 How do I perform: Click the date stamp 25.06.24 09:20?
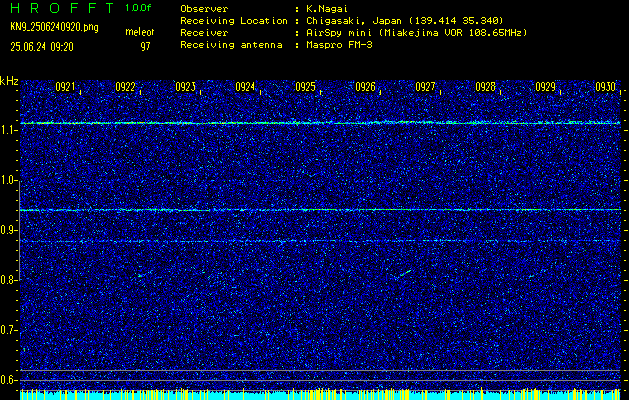[x=42, y=47]
